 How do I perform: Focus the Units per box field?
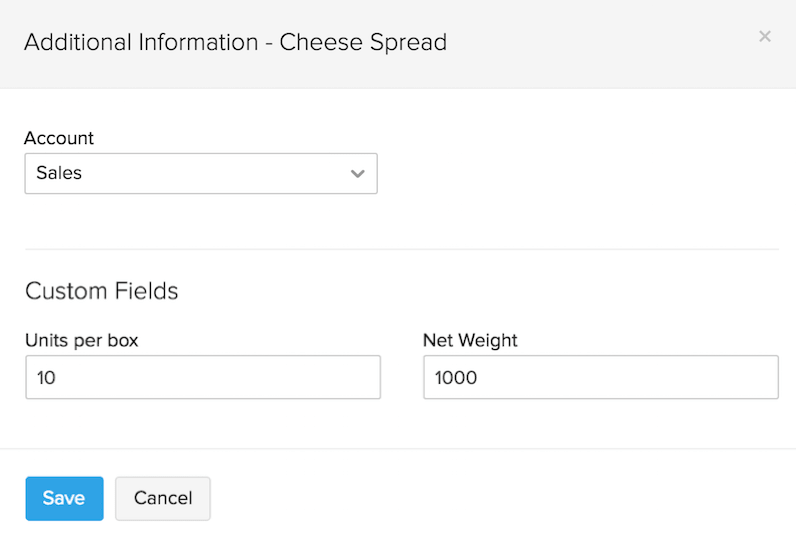(x=202, y=378)
